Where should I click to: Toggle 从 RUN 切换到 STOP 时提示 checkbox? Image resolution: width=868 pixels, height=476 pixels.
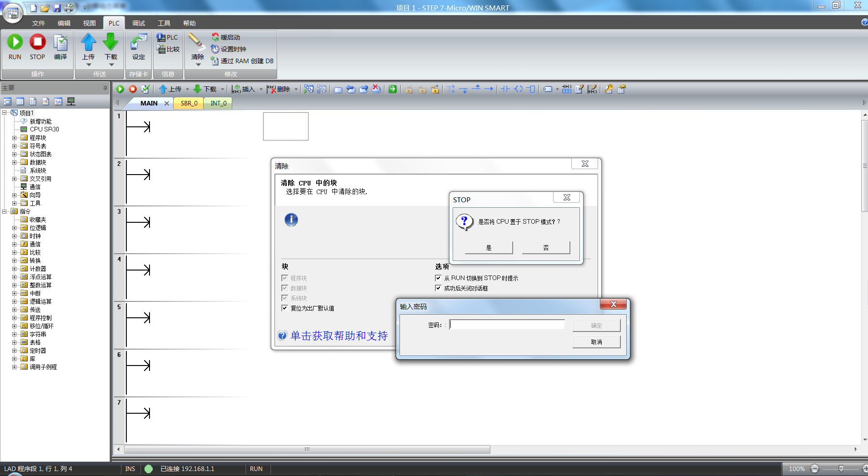coord(438,277)
